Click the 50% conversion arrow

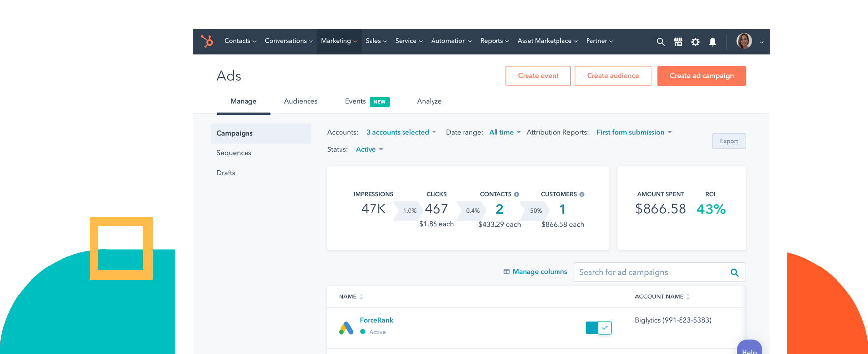tap(535, 211)
